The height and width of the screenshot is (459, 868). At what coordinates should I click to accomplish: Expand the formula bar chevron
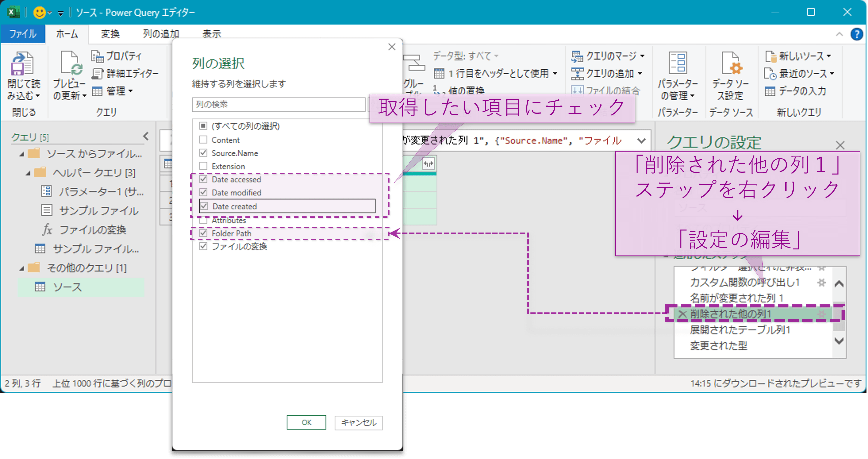point(641,140)
